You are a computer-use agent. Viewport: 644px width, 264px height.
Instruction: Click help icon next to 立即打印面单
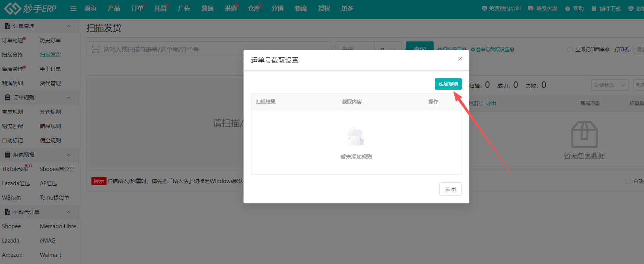pos(607,50)
